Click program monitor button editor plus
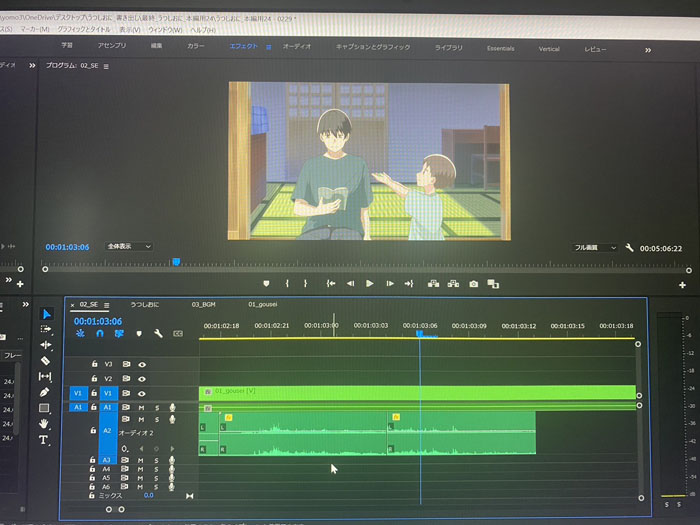 (x=682, y=284)
